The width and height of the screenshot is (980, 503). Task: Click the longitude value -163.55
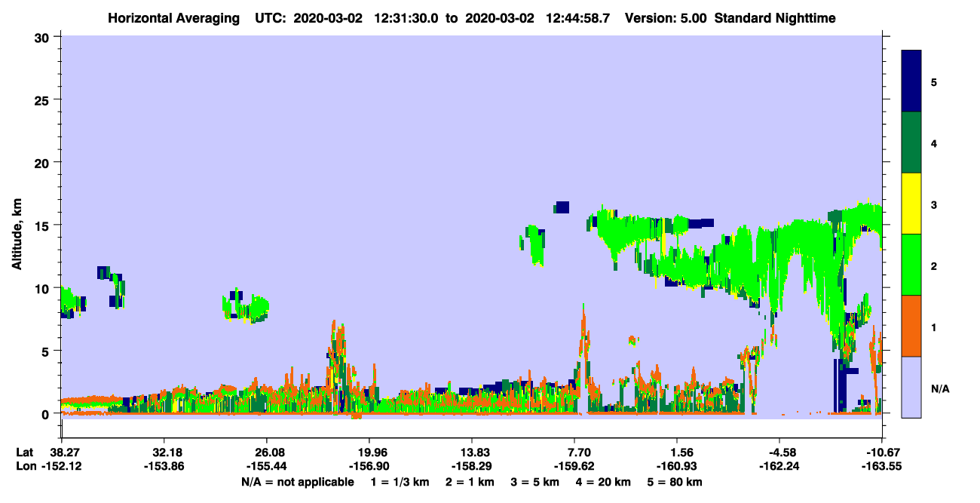point(882,467)
